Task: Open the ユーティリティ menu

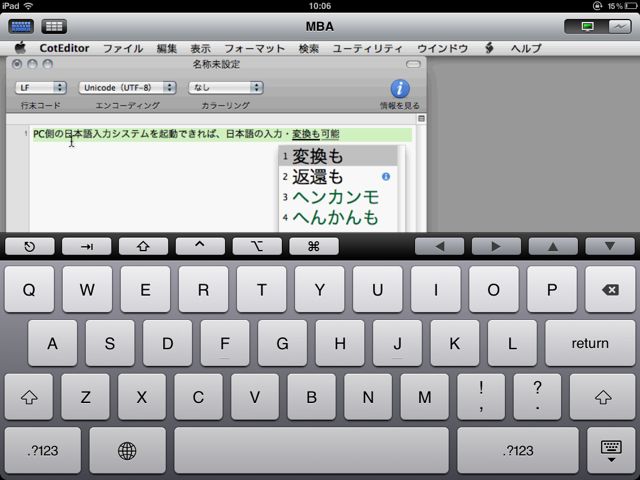Action: (367, 49)
